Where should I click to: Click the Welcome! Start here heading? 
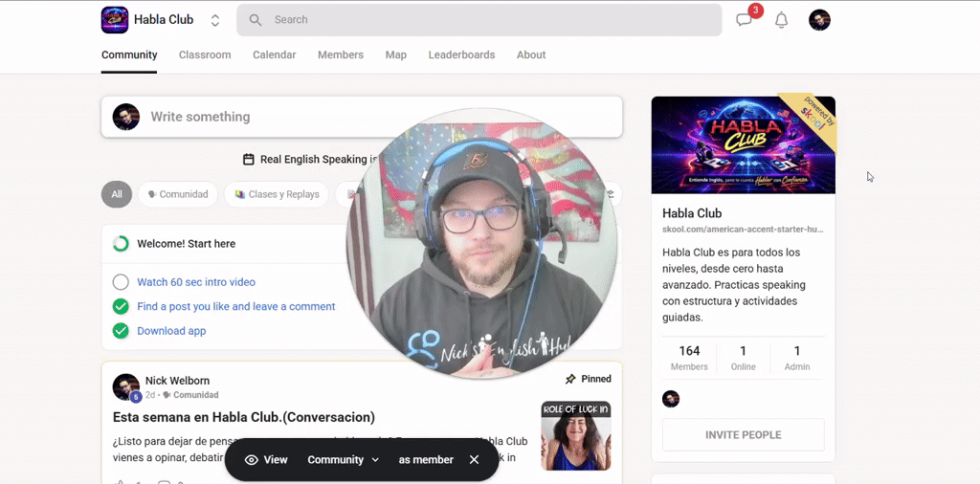point(187,244)
